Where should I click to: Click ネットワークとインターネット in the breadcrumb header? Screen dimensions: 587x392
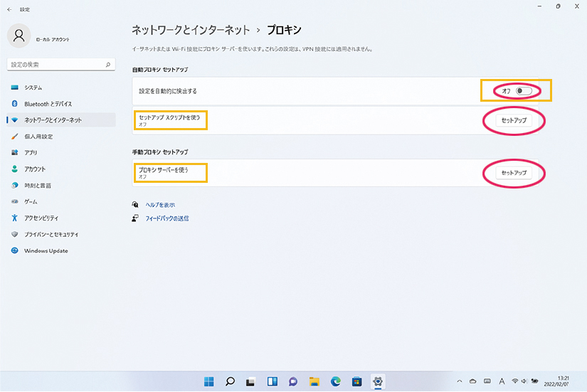tap(191, 30)
